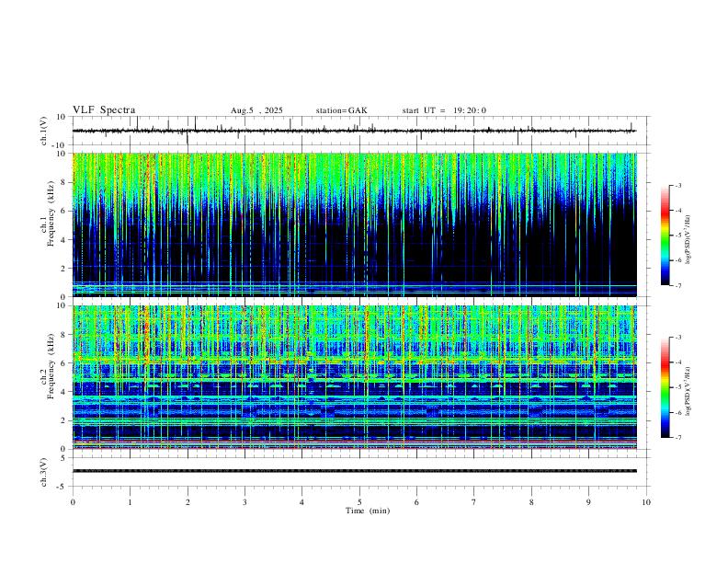Click the "5" tick on the time axis

(359, 502)
